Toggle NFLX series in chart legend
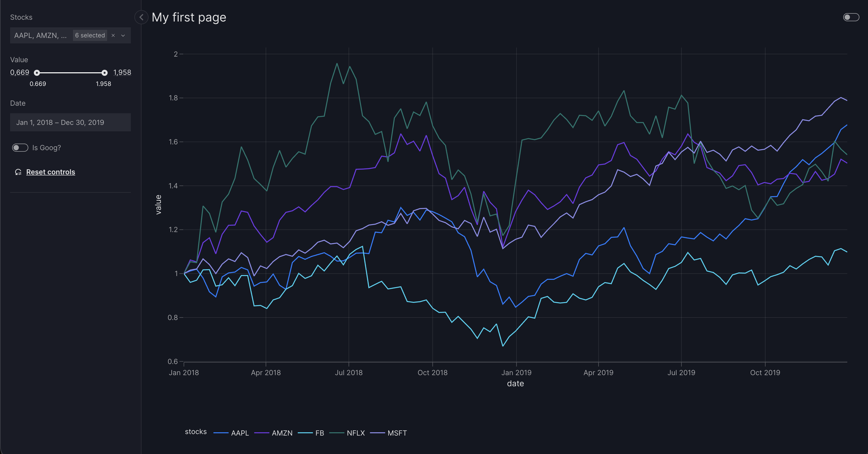 coord(347,433)
